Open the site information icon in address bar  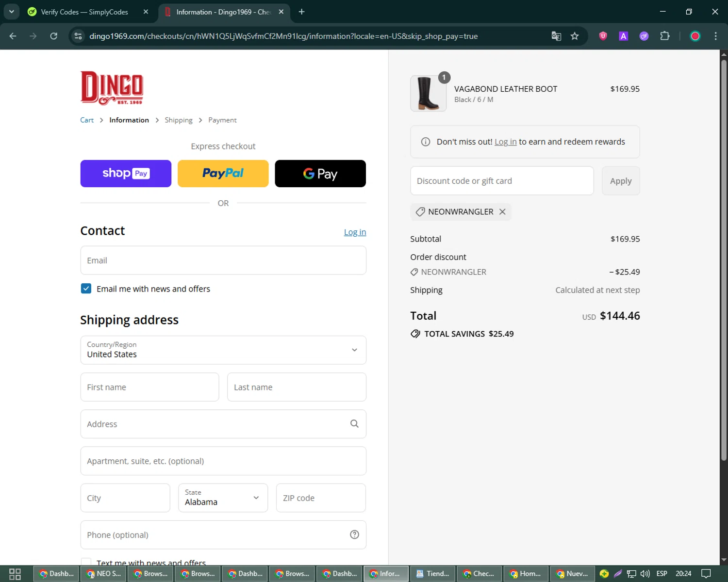coord(78,36)
